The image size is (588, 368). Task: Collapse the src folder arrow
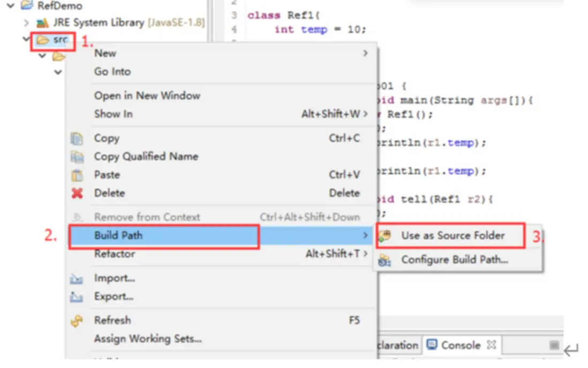click(27, 40)
